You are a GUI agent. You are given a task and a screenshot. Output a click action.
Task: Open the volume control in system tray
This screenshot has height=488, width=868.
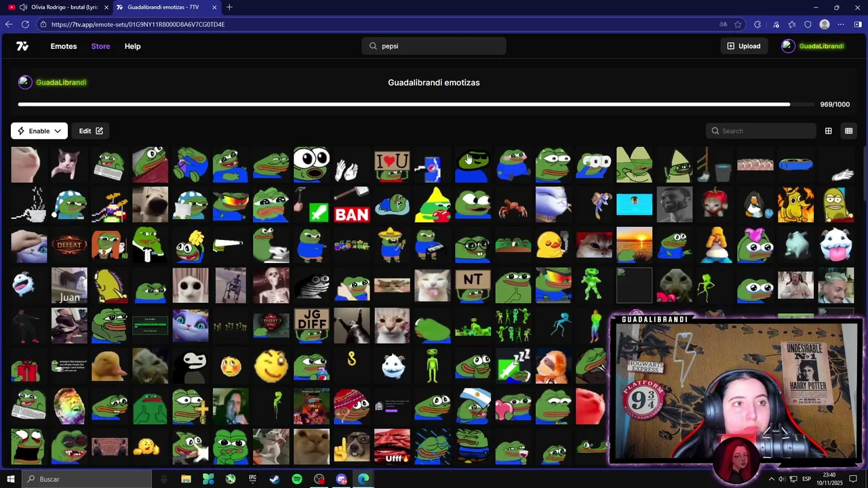click(x=782, y=479)
